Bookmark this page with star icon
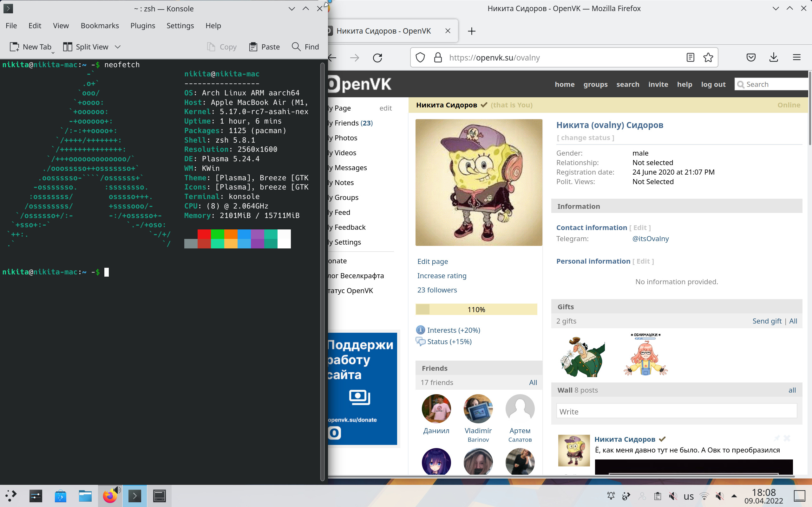Image resolution: width=812 pixels, height=507 pixels. (708, 58)
